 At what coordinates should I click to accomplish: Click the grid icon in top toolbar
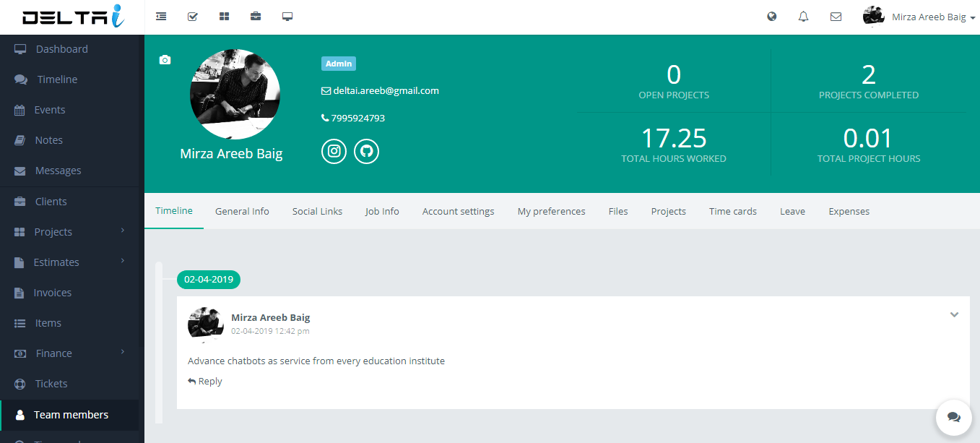pos(224,17)
